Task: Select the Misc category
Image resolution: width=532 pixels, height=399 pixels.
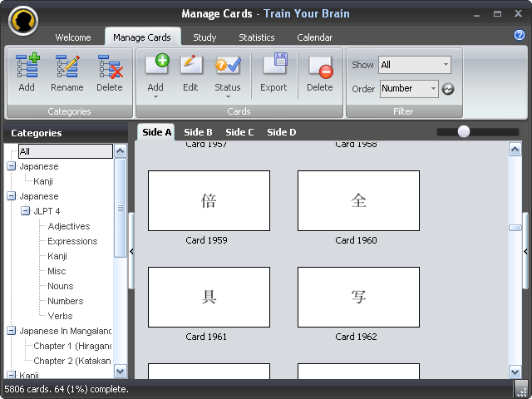Action: coord(57,271)
